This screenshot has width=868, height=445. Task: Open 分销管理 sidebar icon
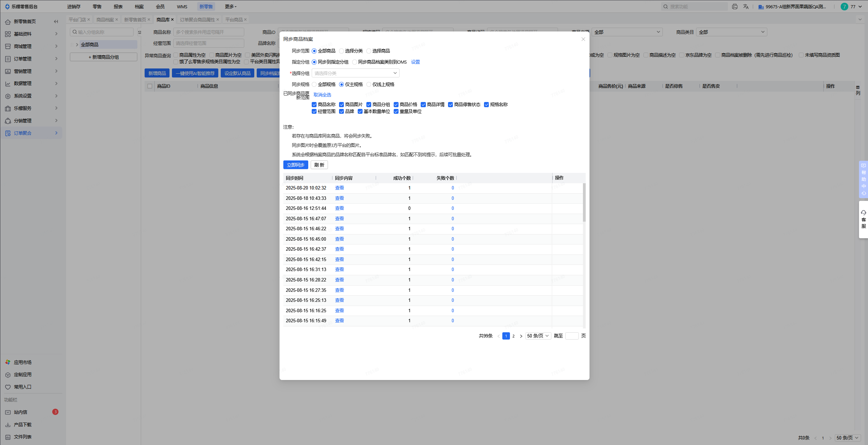click(x=8, y=121)
